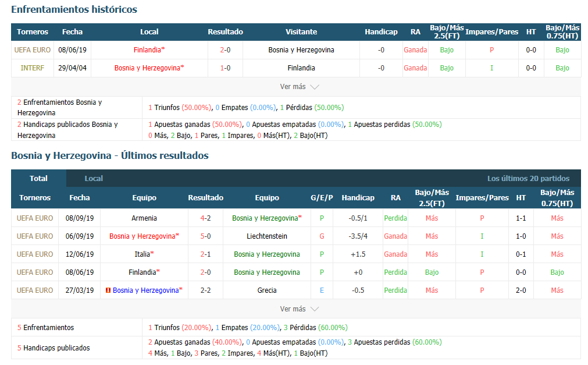Click 5 Enfrentamientos summary label
Screen dimensions: 588x365
pos(45,328)
